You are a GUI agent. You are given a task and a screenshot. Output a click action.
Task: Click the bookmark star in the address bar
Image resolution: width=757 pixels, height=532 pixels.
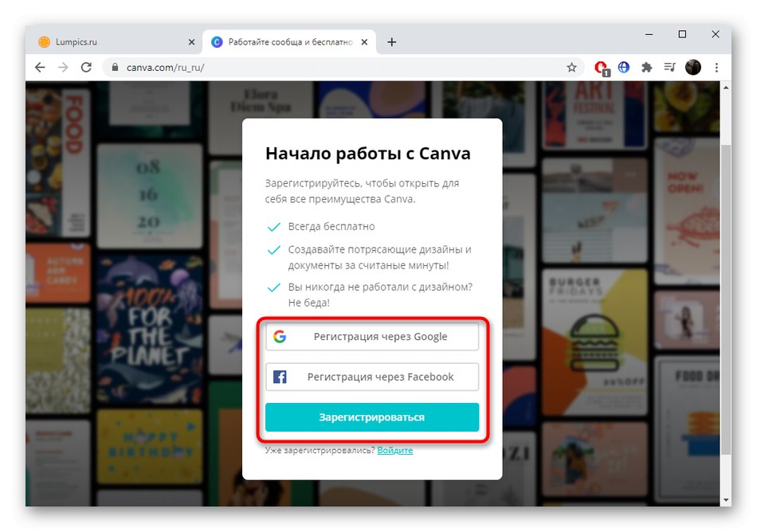[x=572, y=68]
